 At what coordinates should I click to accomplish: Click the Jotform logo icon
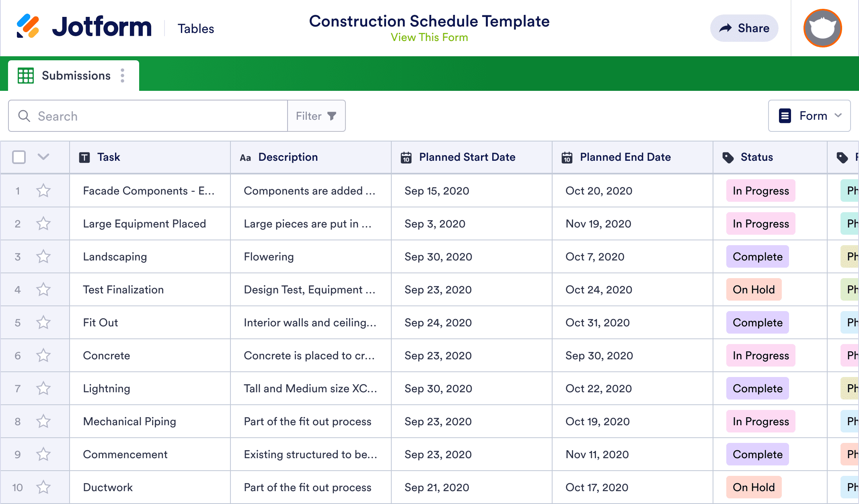pos(28,27)
